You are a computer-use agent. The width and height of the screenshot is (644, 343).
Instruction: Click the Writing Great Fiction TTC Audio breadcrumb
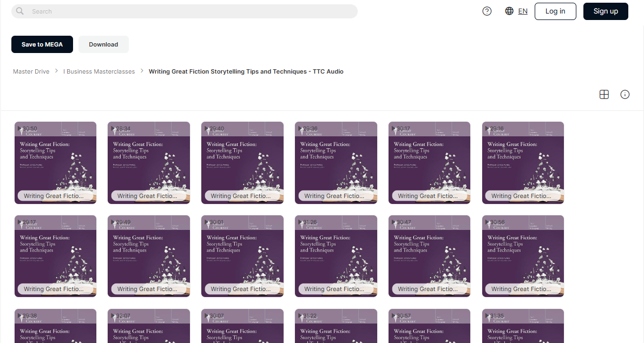[246, 71]
